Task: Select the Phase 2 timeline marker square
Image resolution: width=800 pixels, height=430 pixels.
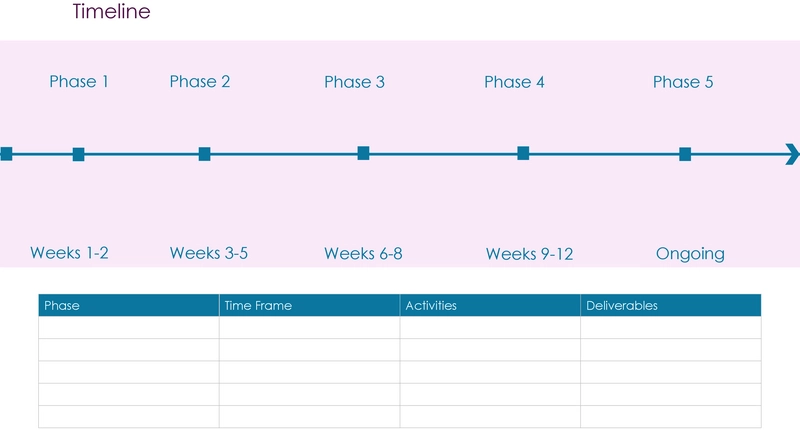Action: (x=205, y=154)
